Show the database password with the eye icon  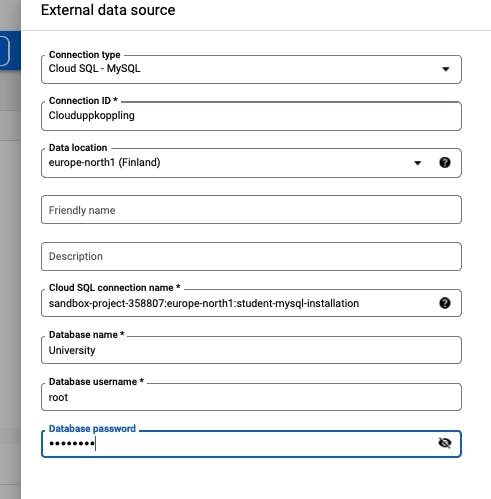[445, 443]
